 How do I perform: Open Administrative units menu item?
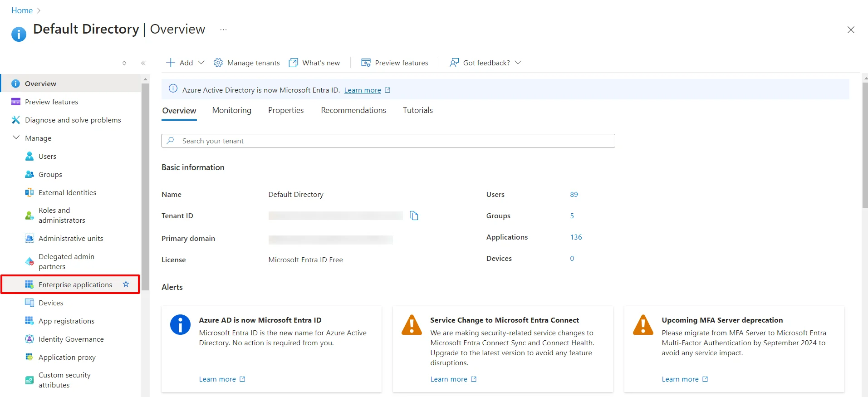pos(70,238)
